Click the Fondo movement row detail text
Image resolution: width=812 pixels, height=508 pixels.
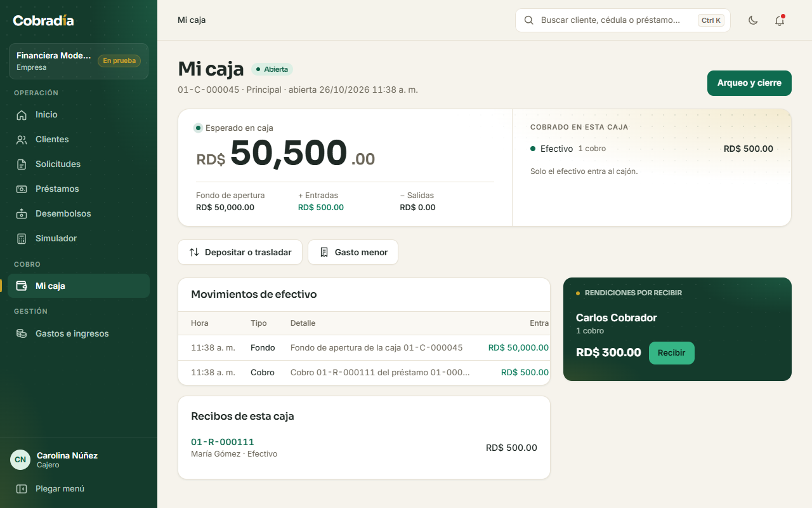coord(376,348)
